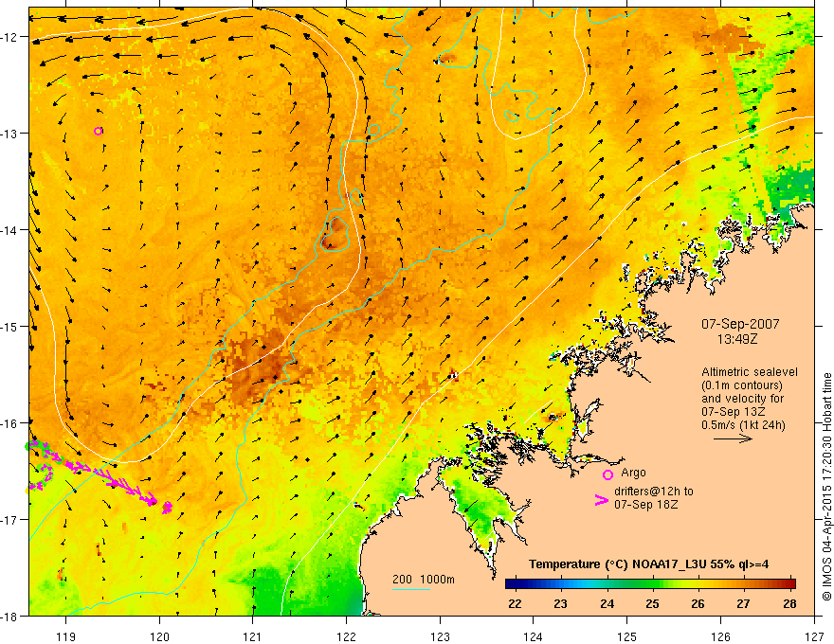The image size is (834, 644).
Task: Click the cyan bathymetry legend line
Action: tap(411, 589)
